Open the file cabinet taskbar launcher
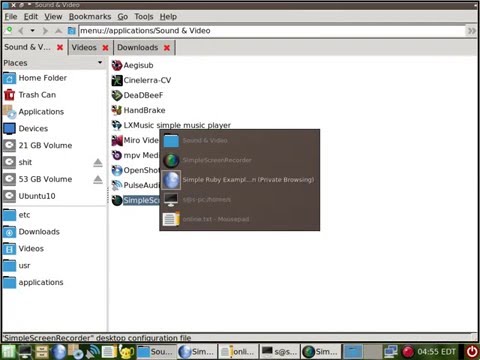The height and width of the screenshot is (360, 480). [x=42, y=352]
